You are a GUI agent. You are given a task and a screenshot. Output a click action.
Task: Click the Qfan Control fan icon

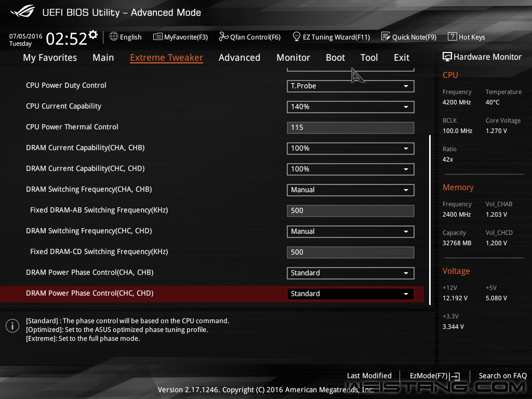click(223, 36)
